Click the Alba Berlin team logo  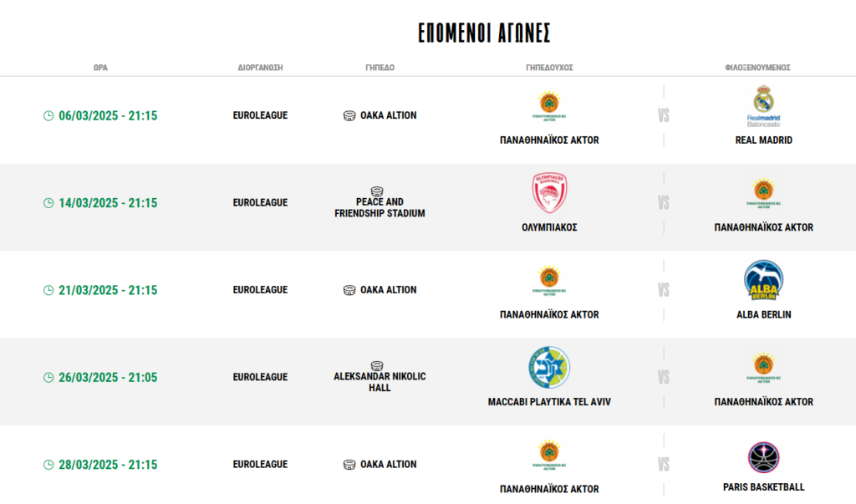click(x=763, y=281)
